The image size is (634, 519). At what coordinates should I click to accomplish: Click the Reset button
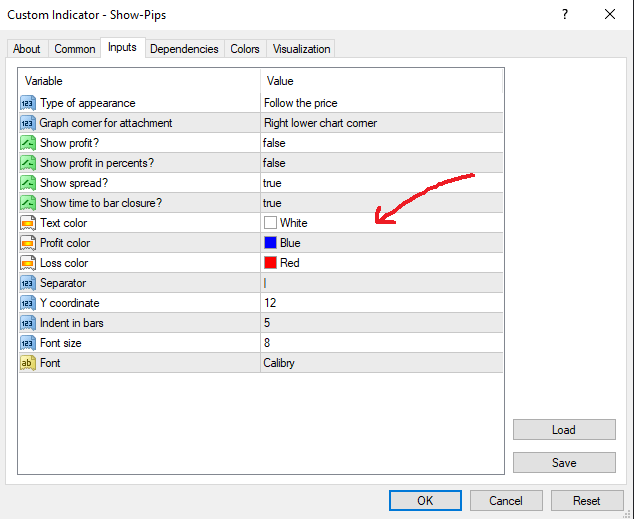[x=587, y=501]
